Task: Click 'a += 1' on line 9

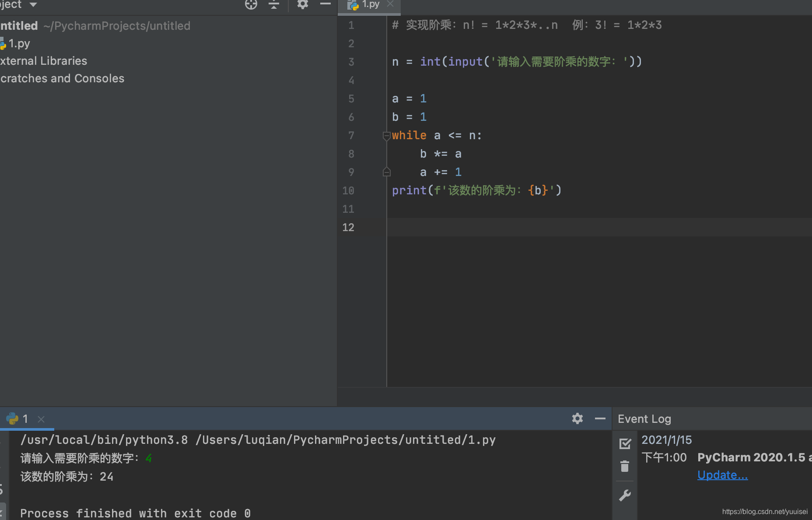Action: (441, 172)
